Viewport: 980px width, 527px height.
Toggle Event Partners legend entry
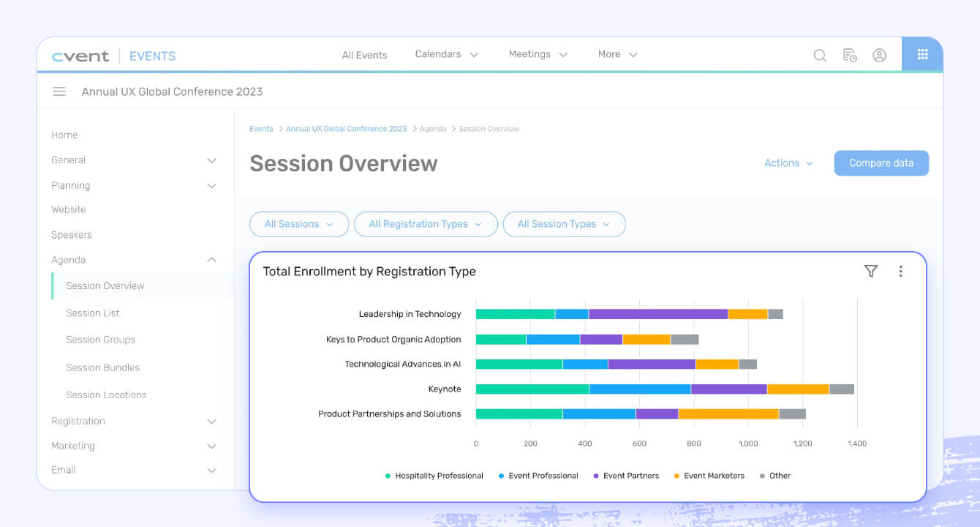coord(626,476)
